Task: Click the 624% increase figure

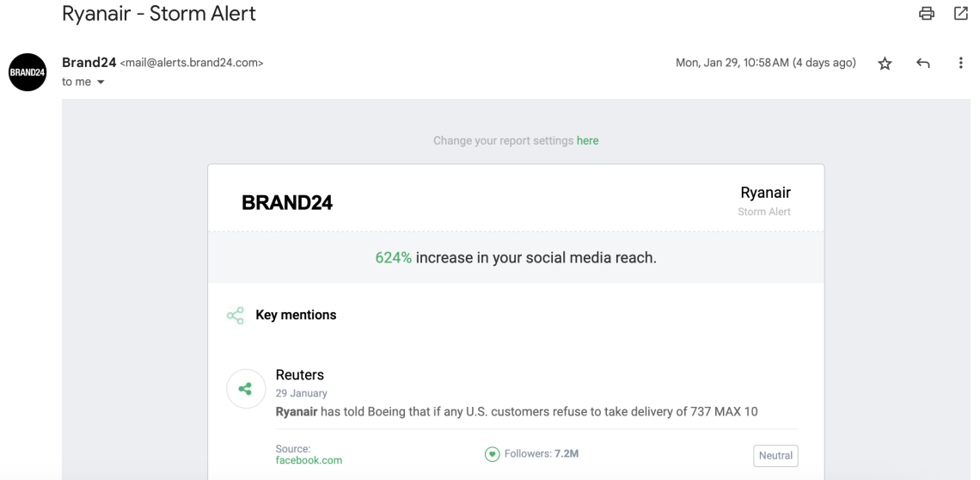Action: [x=393, y=258]
